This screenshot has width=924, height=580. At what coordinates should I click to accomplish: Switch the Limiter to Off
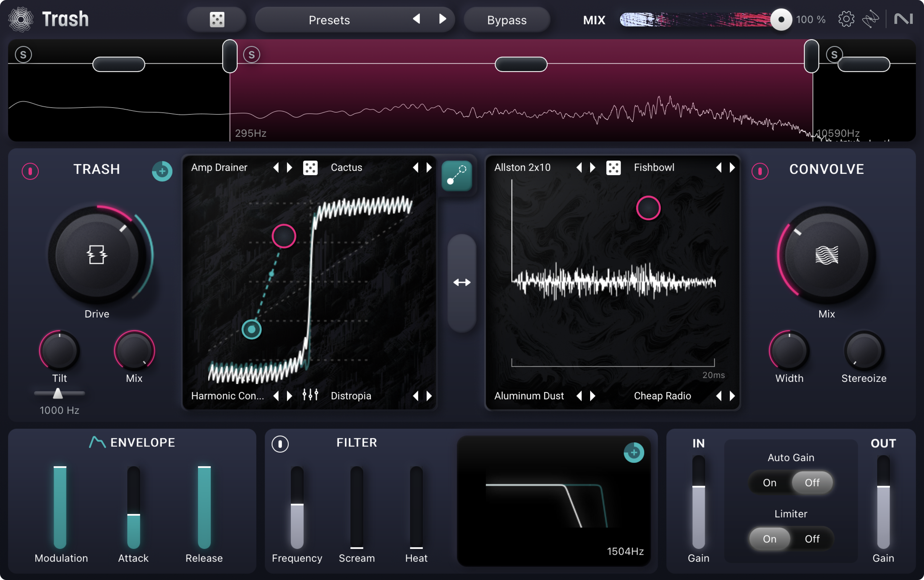[x=813, y=539]
